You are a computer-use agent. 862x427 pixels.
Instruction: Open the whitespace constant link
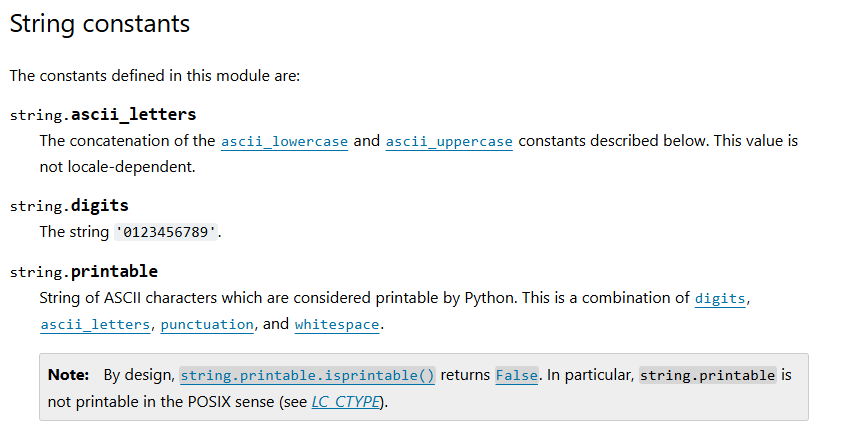(337, 325)
